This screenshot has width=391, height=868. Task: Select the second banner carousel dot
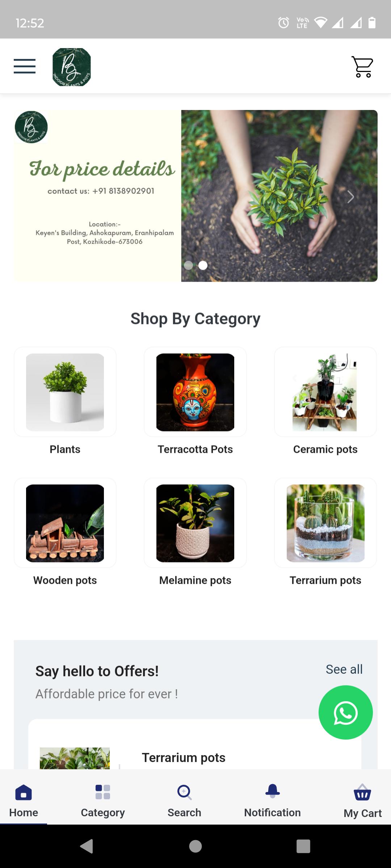(x=203, y=265)
